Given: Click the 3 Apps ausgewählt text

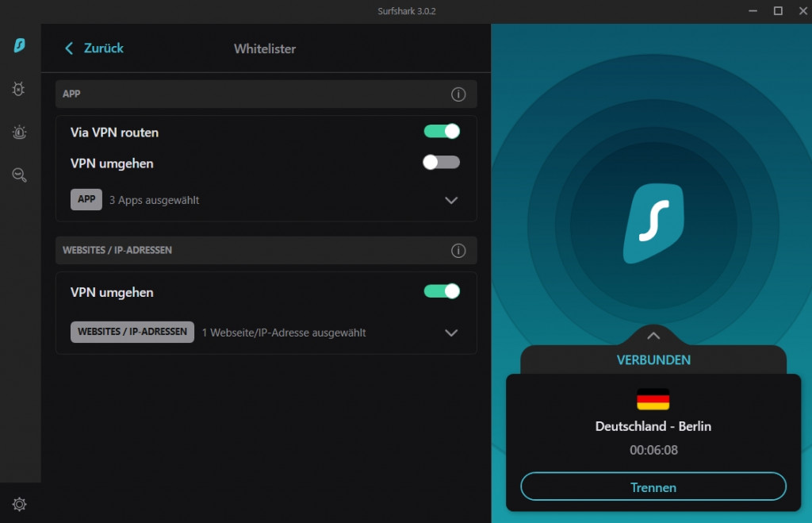Looking at the screenshot, I should point(154,200).
